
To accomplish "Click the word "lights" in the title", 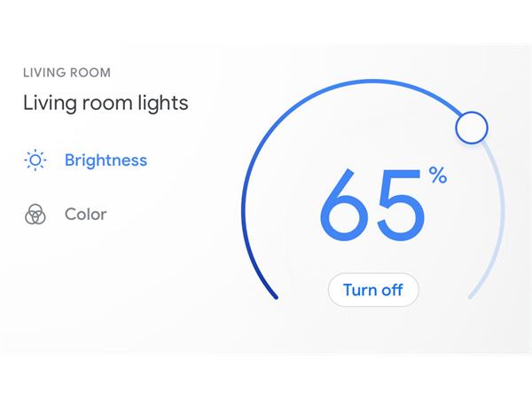I will 161,103.
